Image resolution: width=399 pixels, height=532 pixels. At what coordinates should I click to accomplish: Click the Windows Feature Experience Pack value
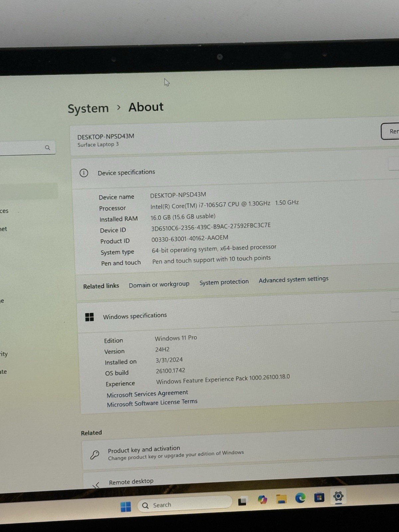223,379
